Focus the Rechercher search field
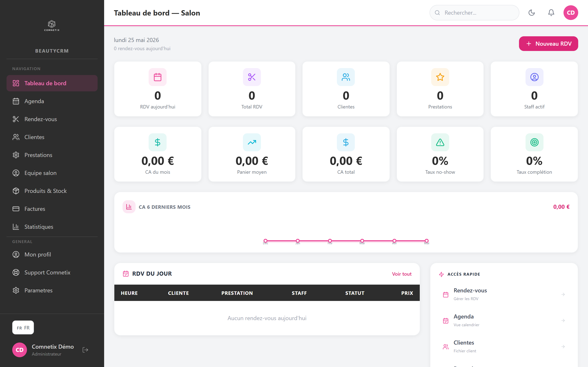This screenshot has width=588, height=367. (474, 13)
